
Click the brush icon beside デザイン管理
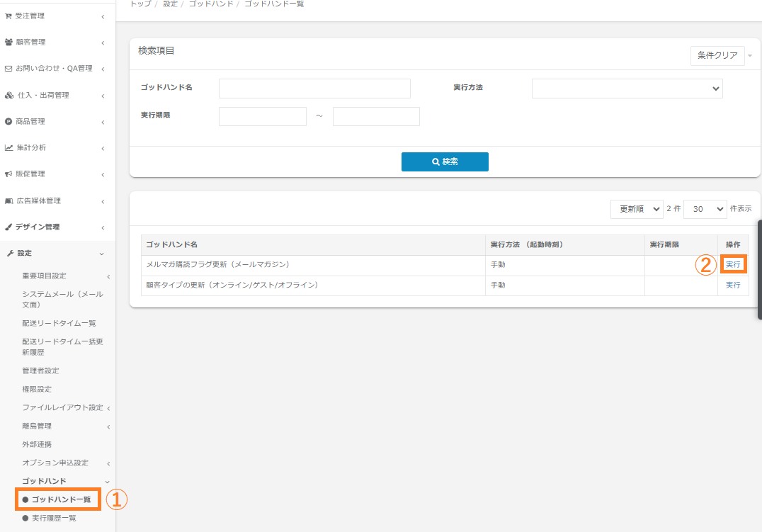8,227
